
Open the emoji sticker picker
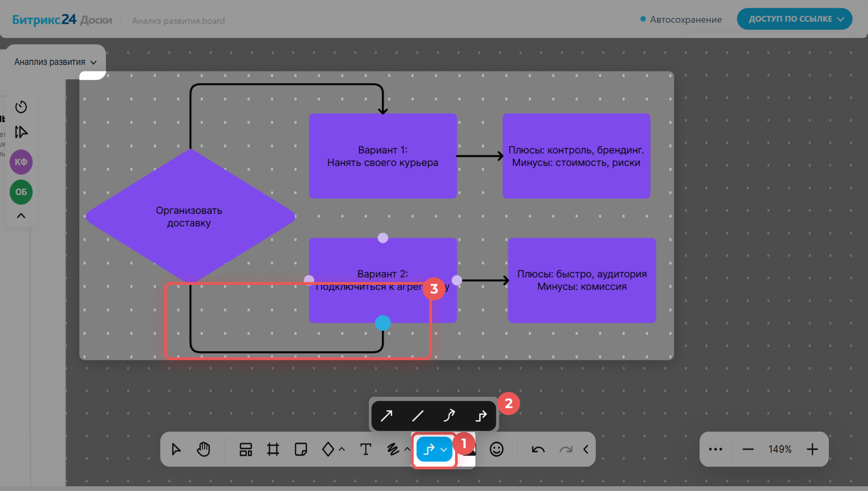pos(496,449)
